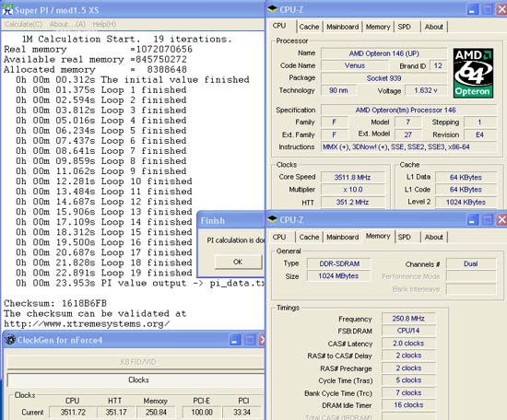The height and width of the screenshot is (420, 507).
Task: Click the Channels # value Dual
Action: (471, 263)
